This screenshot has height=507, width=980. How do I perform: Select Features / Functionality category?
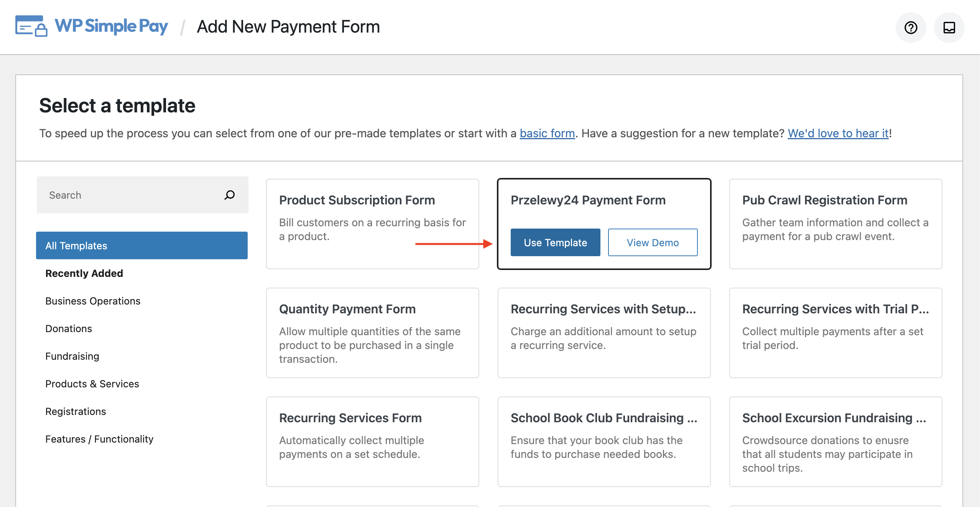(99, 439)
